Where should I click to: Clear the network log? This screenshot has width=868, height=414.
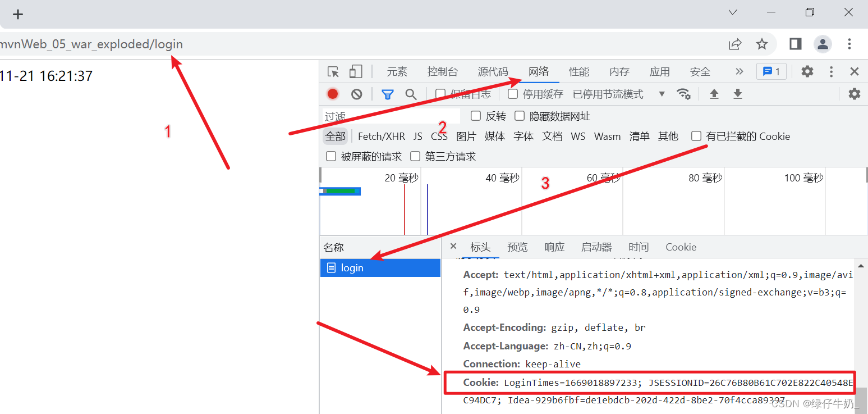coord(356,94)
